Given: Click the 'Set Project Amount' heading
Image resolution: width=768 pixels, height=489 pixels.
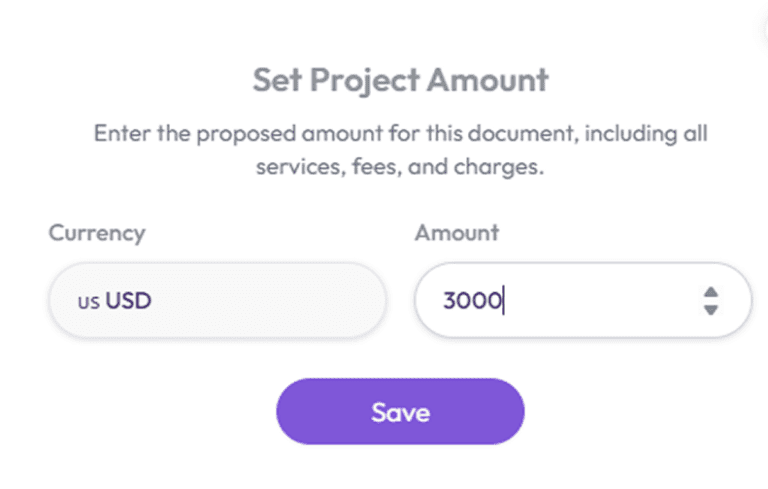Looking at the screenshot, I should coord(400,80).
